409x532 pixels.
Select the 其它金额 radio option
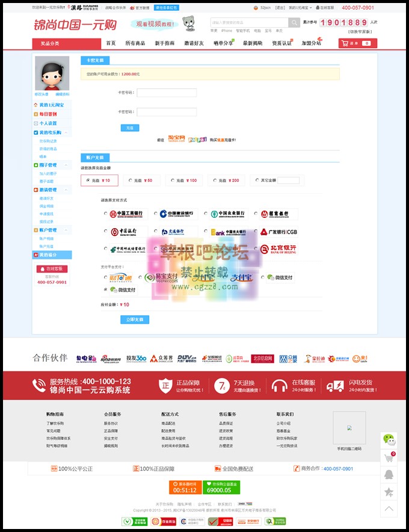(x=257, y=180)
